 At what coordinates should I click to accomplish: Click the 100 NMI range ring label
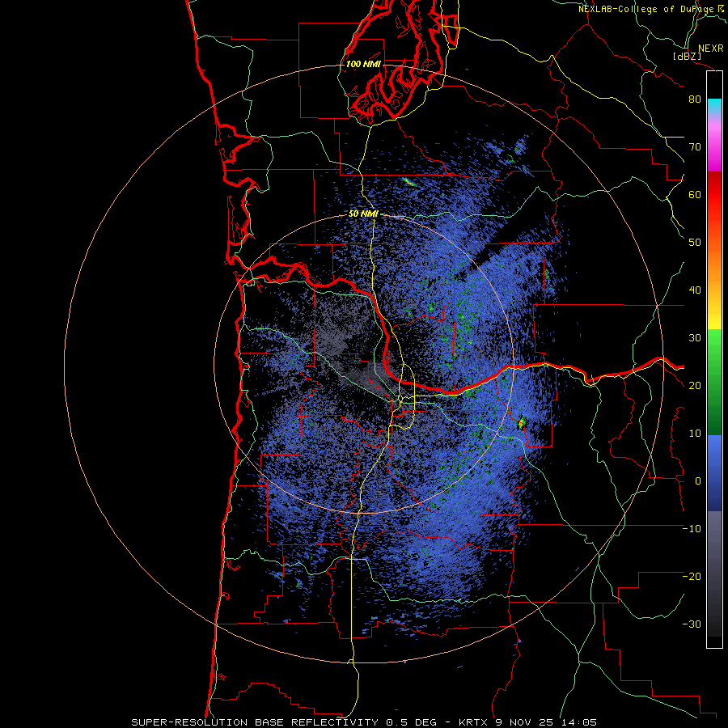pyautogui.click(x=363, y=64)
